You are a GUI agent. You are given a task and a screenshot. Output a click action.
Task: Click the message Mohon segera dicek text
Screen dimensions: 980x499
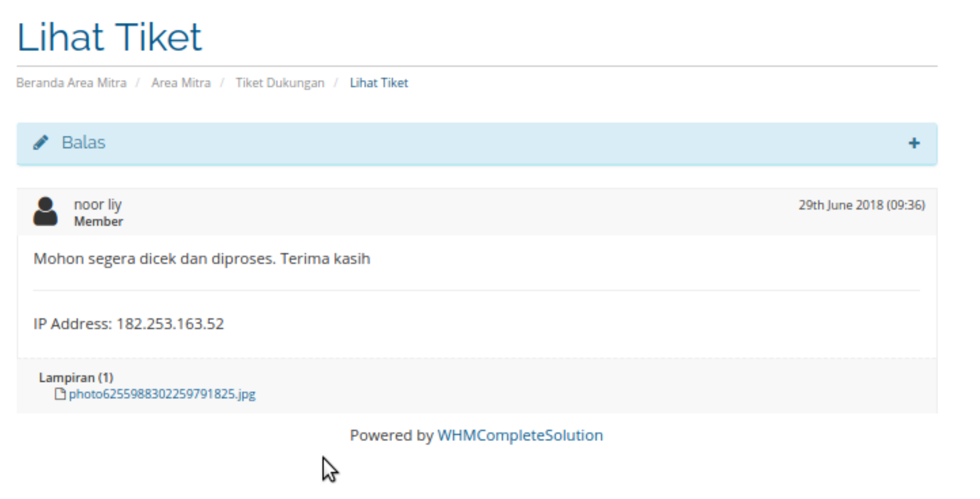[202, 259]
